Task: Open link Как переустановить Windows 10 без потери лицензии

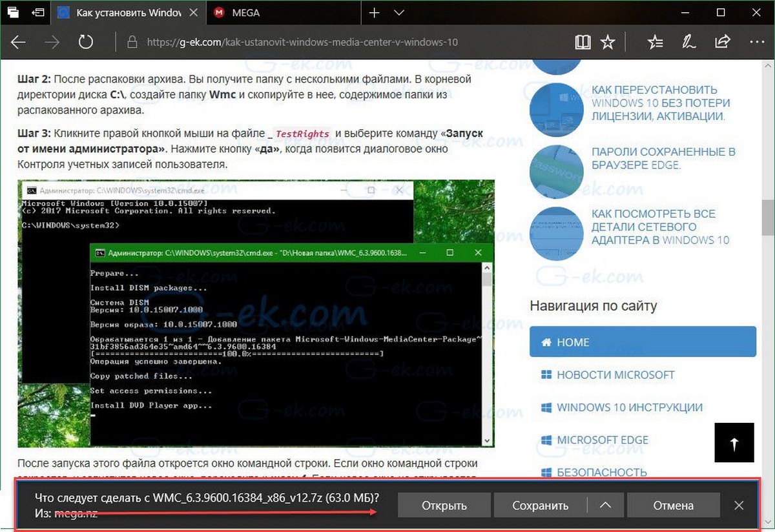Action: coord(661,103)
